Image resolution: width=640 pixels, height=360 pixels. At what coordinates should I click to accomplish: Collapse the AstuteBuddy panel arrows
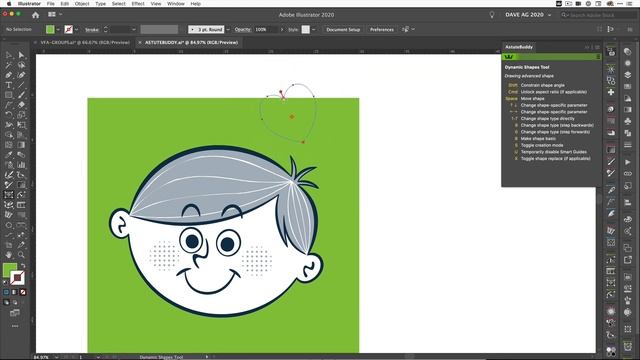(587, 47)
